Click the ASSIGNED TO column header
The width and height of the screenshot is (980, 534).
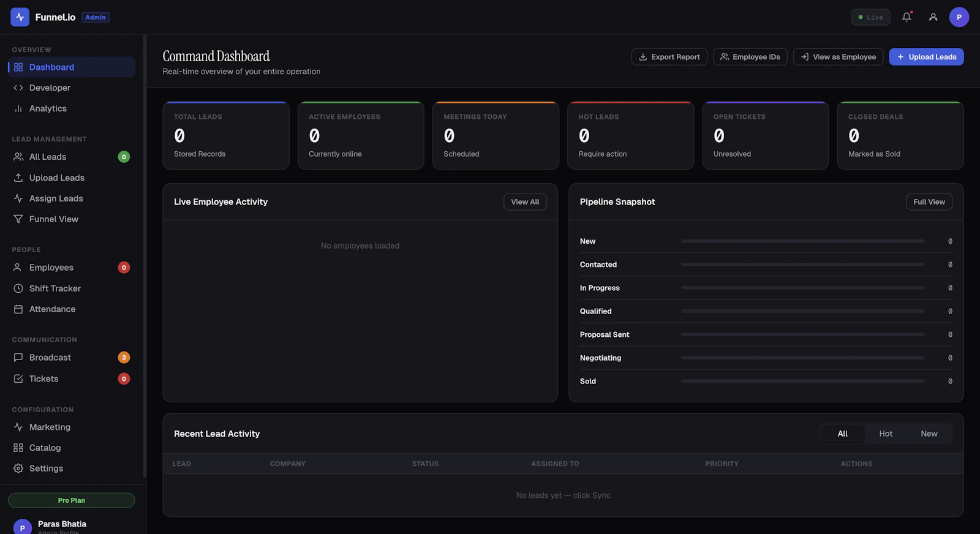555,464
